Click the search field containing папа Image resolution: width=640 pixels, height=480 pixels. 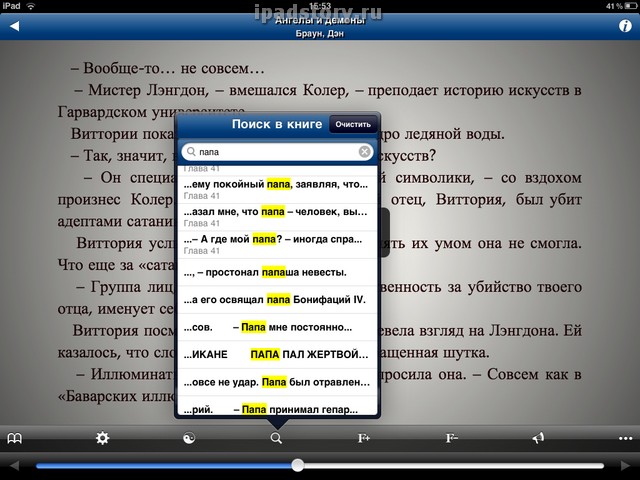pyautogui.click(x=278, y=152)
